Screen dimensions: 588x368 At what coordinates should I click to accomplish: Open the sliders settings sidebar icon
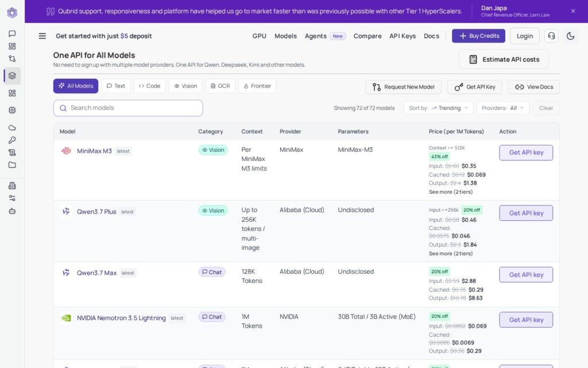(x=12, y=198)
